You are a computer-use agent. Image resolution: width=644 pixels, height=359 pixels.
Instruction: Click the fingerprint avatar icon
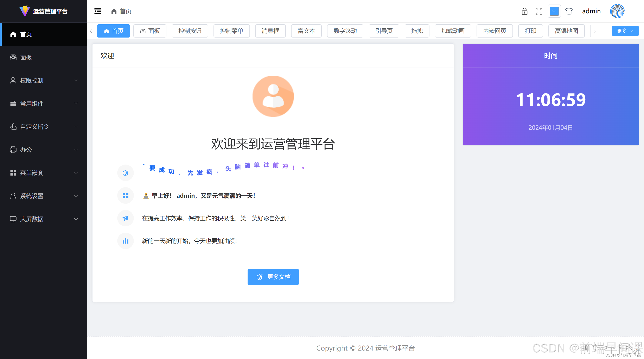(x=617, y=11)
